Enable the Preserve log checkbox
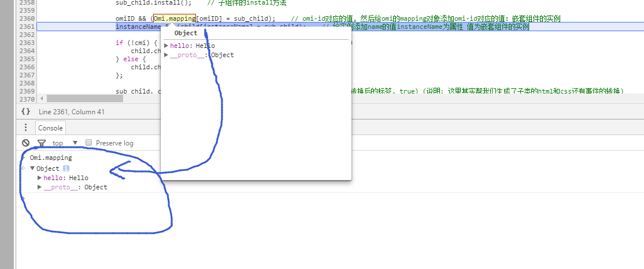The image size is (644, 269). coord(88,143)
